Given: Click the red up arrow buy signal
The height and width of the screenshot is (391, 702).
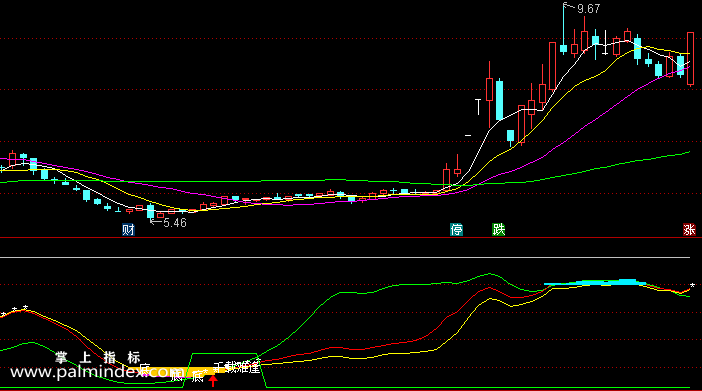Looking at the screenshot, I should (213, 381).
